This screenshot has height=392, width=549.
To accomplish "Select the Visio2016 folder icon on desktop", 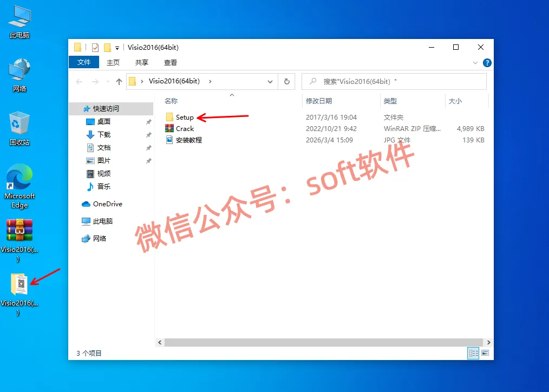I will (19, 294).
